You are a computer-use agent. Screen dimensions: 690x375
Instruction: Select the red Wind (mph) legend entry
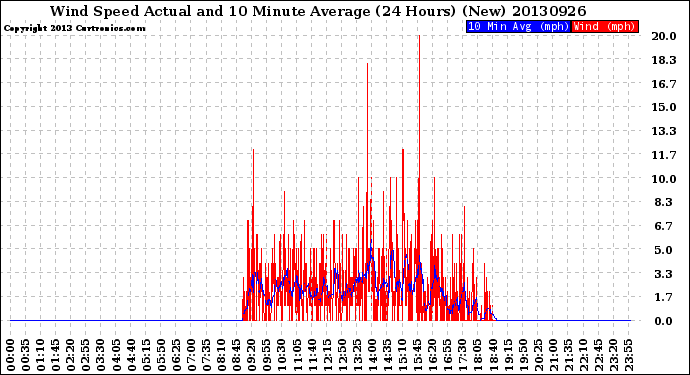coord(605,26)
